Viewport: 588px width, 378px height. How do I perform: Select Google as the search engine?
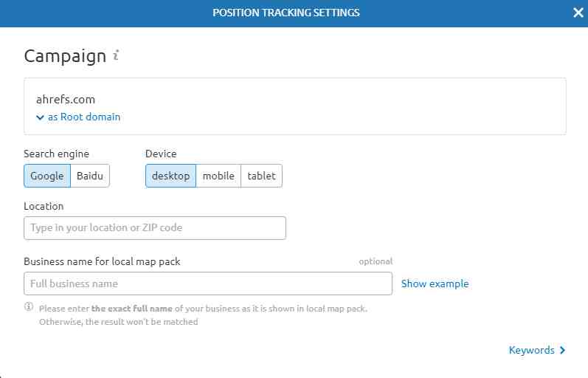point(47,176)
